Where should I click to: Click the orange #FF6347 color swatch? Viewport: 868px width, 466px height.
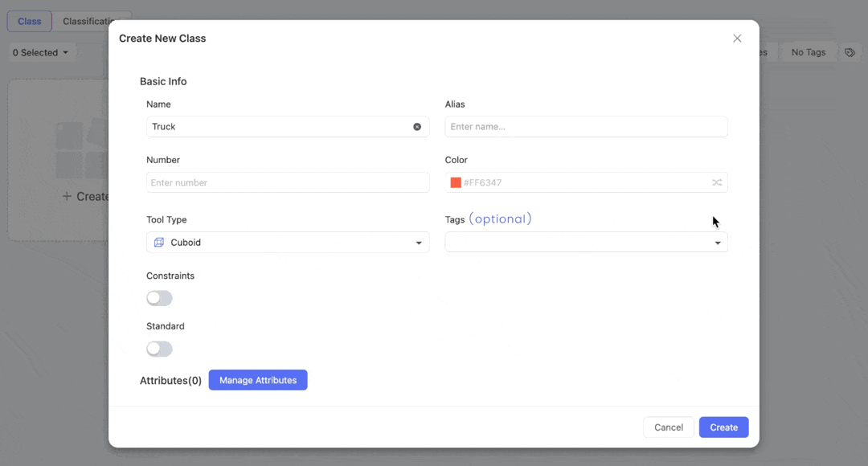tap(456, 182)
